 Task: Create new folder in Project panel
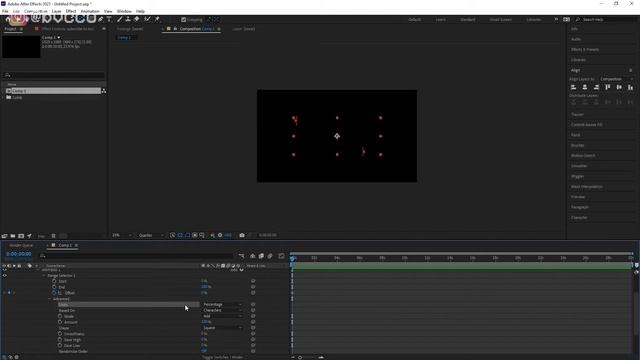[x=13, y=236]
